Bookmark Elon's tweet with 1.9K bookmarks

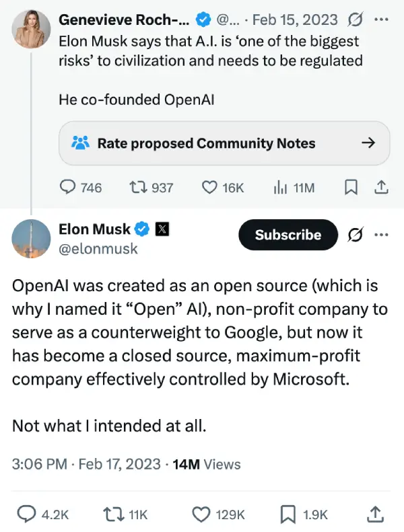point(288,515)
